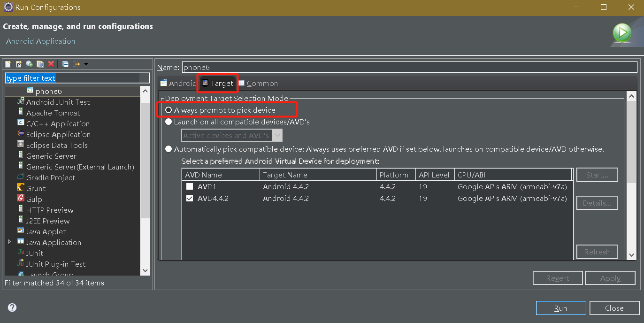
Task: Click AVD1 row's Android 4.4.2 target
Action: click(286, 186)
